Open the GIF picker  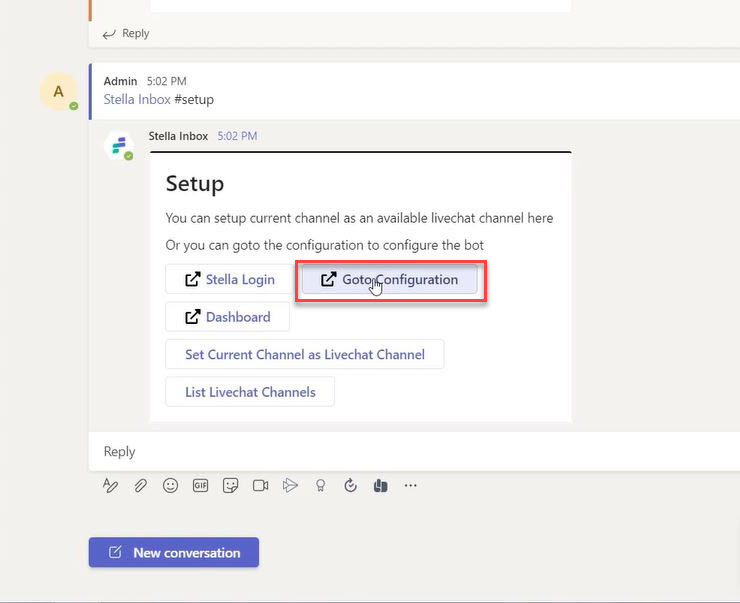tap(201, 485)
